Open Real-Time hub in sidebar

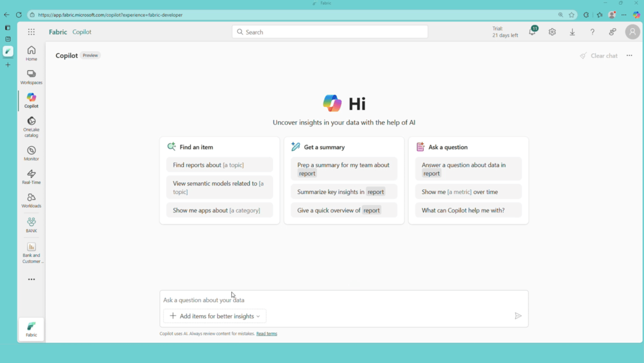pyautogui.click(x=31, y=177)
